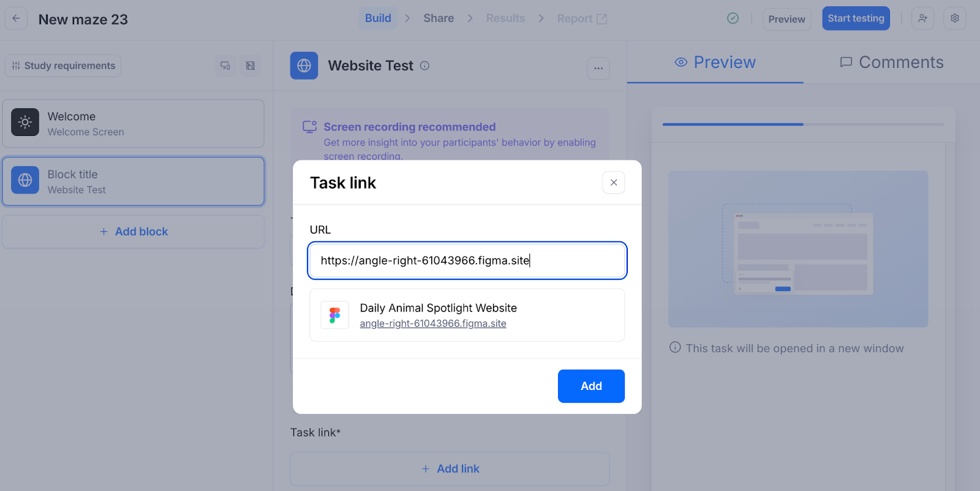Click the preview progress bar

(x=802, y=124)
